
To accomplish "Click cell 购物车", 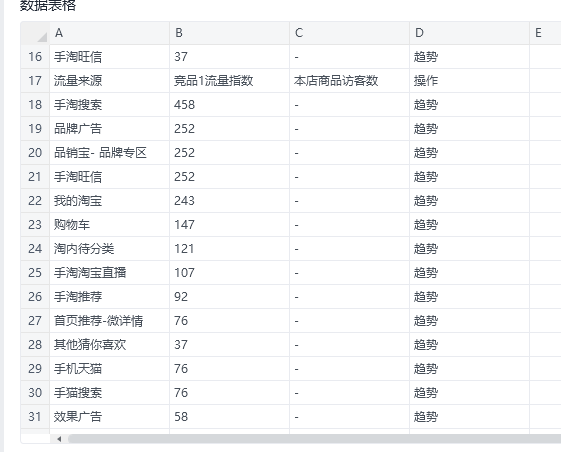I will [x=109, y=224].
